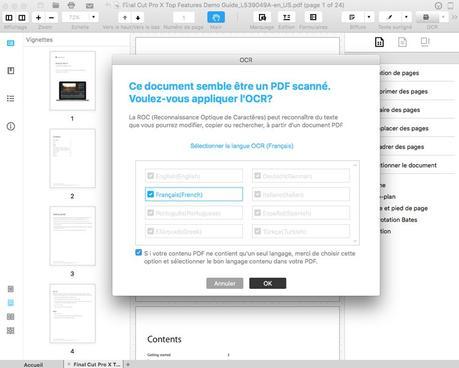This screenshot has height=368, width=459.
Task: Open the Formulaires (forms) tool
Action: pos(313,17)
